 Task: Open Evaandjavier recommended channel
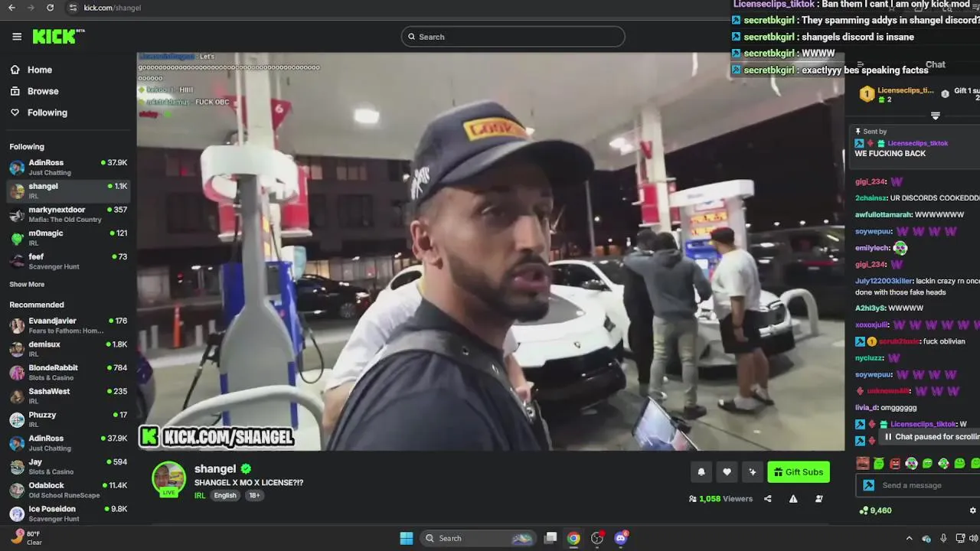68,325
